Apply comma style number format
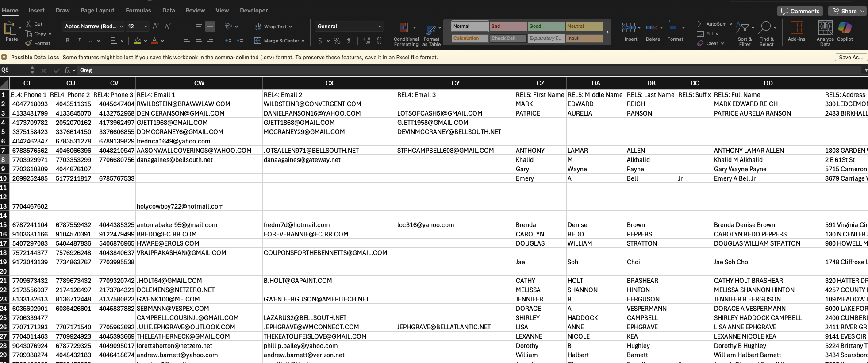 349,41
